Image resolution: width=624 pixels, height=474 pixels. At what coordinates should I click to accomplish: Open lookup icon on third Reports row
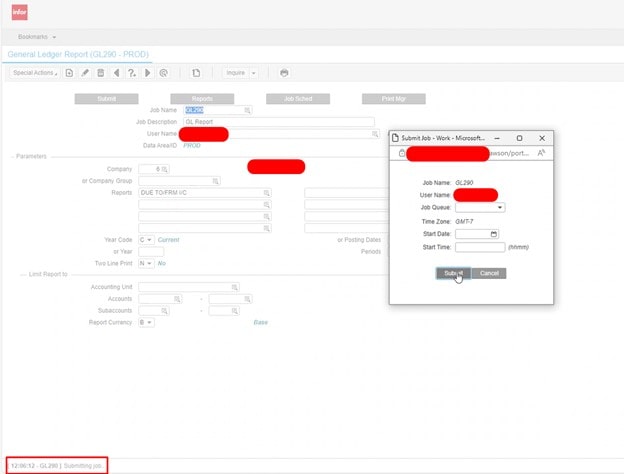pos(267,217)
